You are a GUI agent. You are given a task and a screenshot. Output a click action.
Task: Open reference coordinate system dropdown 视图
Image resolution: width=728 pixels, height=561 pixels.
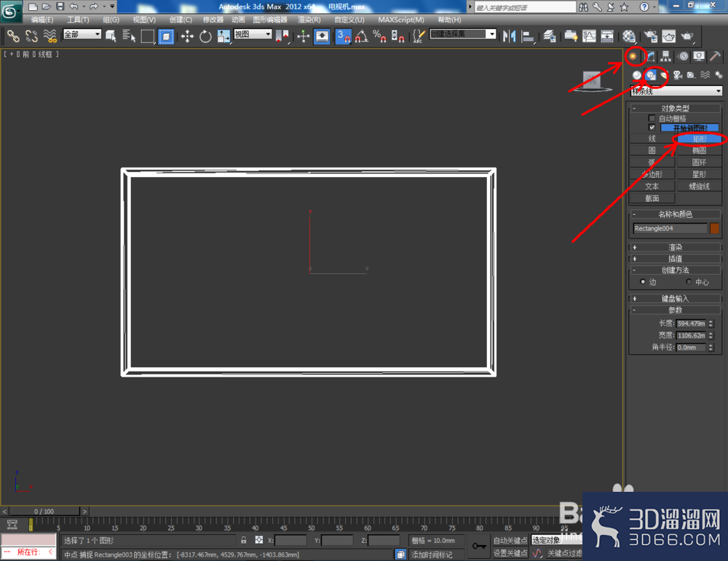[x=253, y=34]
